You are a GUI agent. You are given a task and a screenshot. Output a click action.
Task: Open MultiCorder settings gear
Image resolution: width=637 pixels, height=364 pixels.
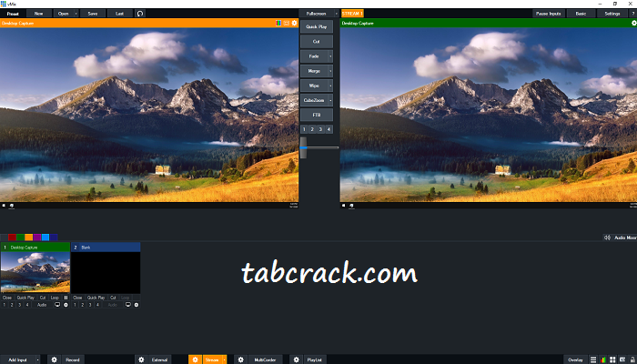pos(240,359)
